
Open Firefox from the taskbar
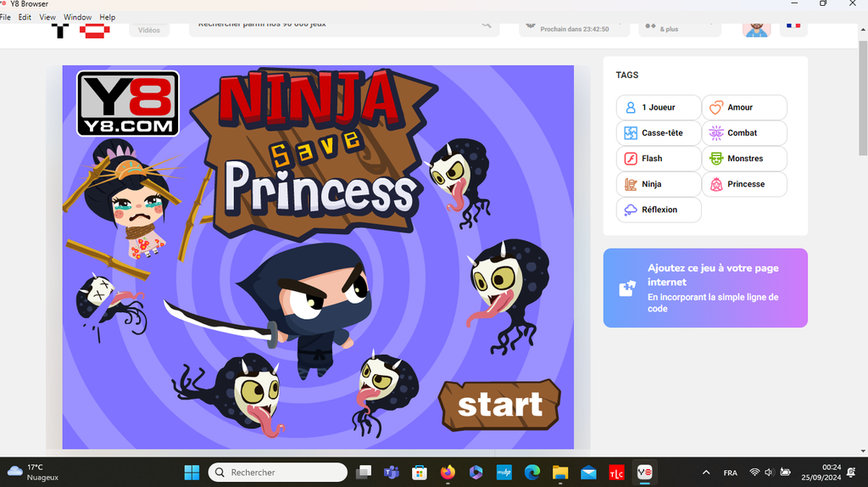click(x=448, y=473)
